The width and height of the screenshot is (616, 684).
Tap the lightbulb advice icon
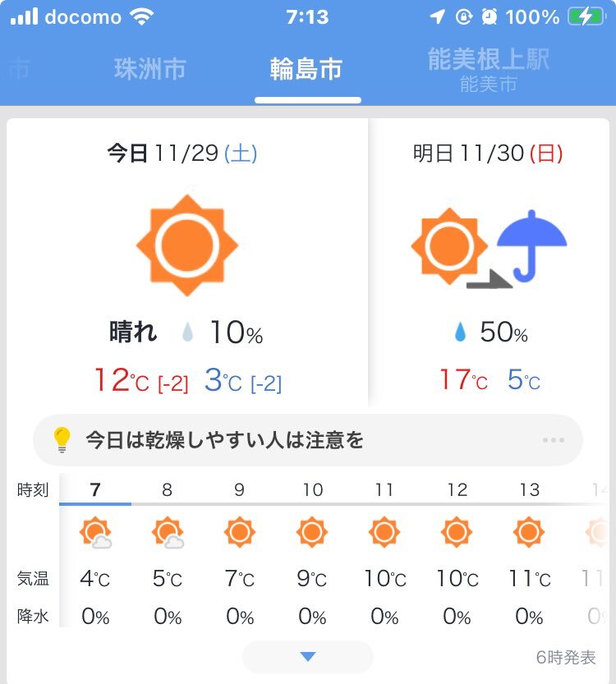(62, 440)
